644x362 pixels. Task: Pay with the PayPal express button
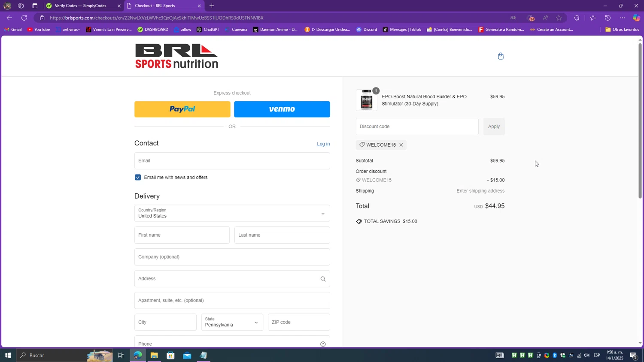click(x=182, y=109)
